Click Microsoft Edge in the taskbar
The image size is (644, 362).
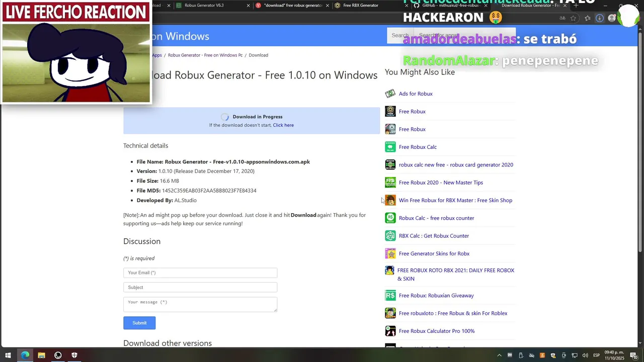(25, 355)
